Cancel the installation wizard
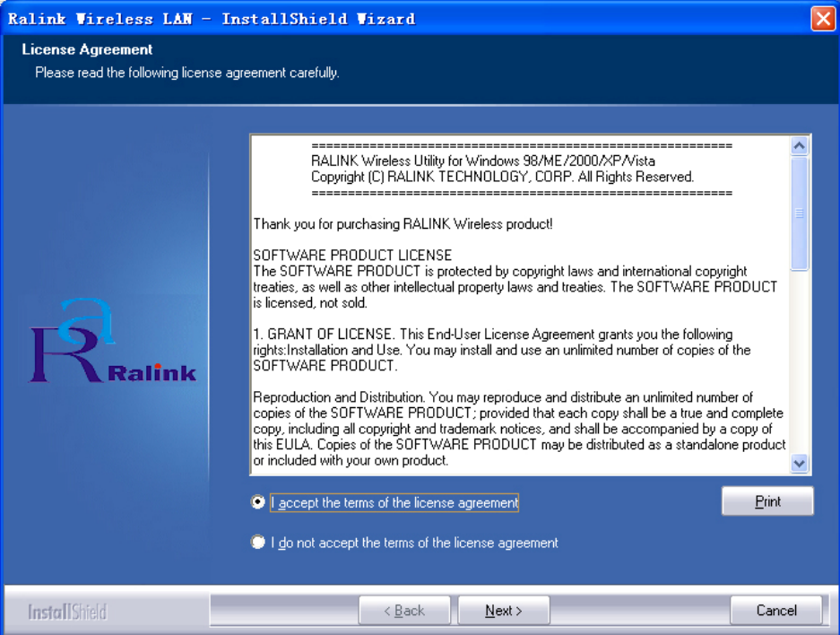This screenshot has height=635, width=840. (x=775, y=611)
